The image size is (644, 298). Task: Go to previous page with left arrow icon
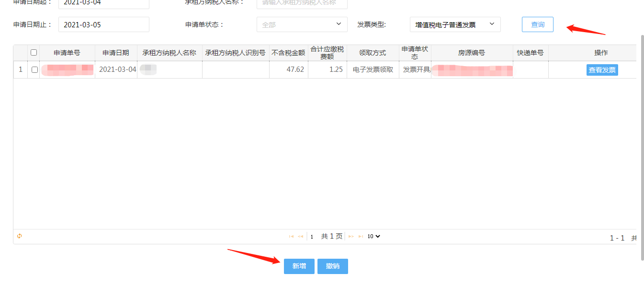point(301,236)
